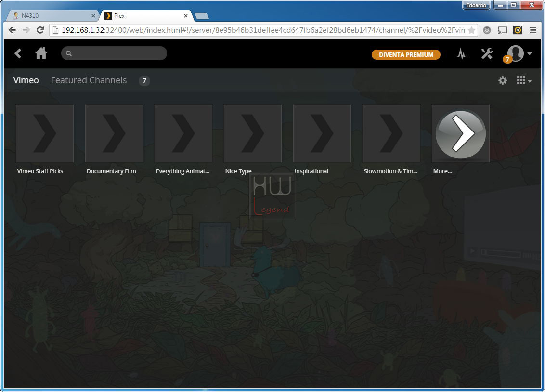
Task: Click the Everything Animat... label
Action: [183, 171]
